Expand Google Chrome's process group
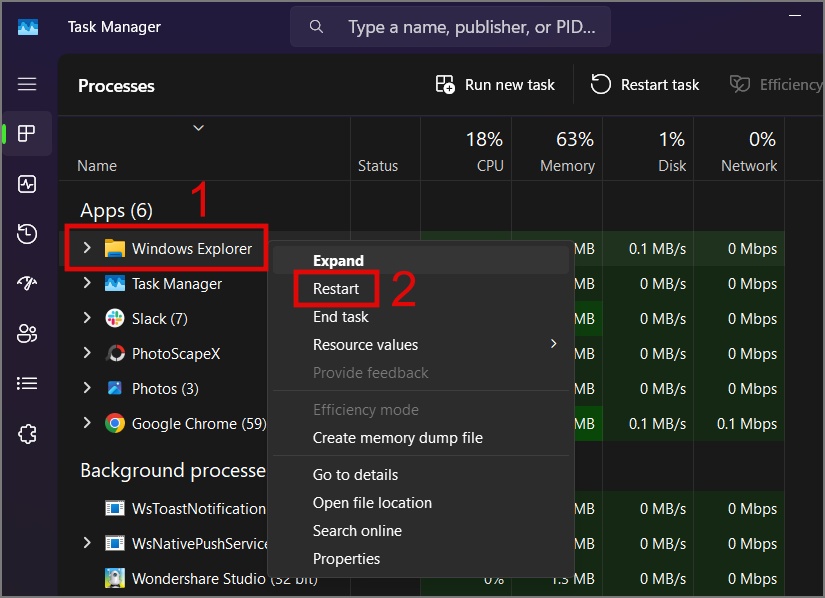The image size is (825, 598). pyautogui.click(x=88, y=423)
